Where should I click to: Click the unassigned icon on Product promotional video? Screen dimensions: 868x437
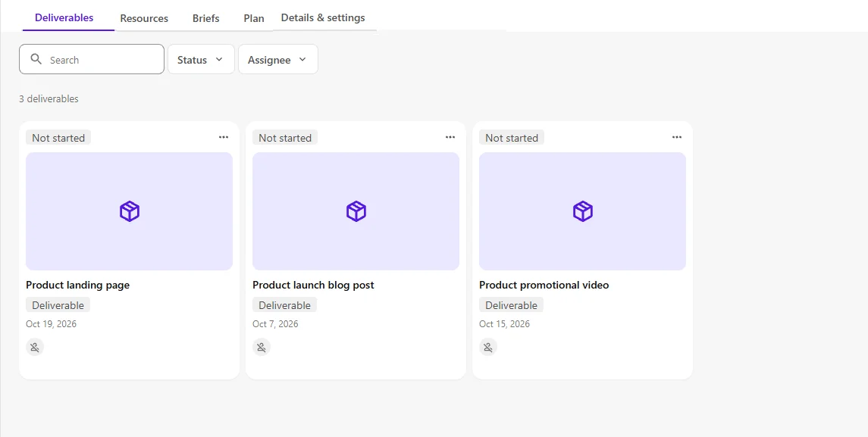[x=488, y=348]
